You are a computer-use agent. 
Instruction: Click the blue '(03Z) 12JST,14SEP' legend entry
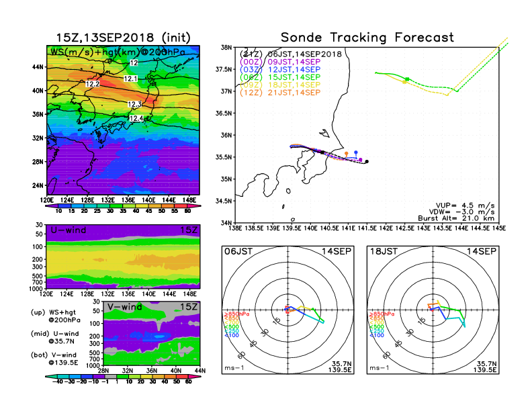[x=280, y=70]
